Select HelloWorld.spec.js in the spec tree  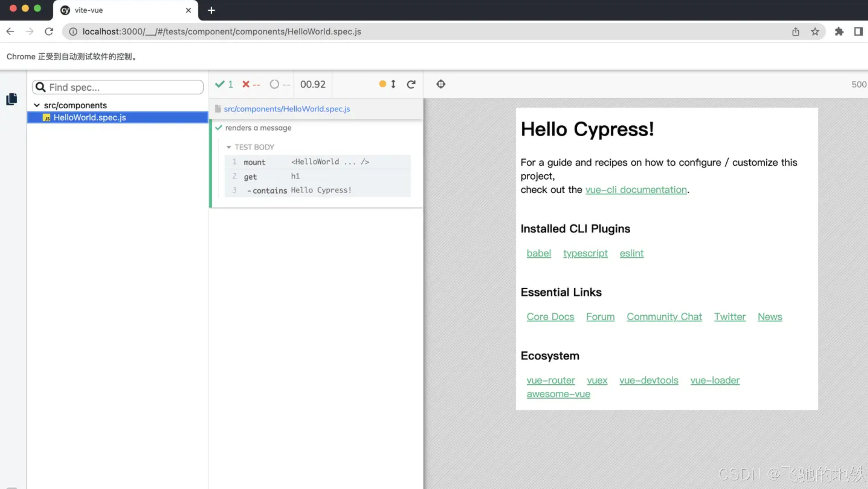pos(90,117)
